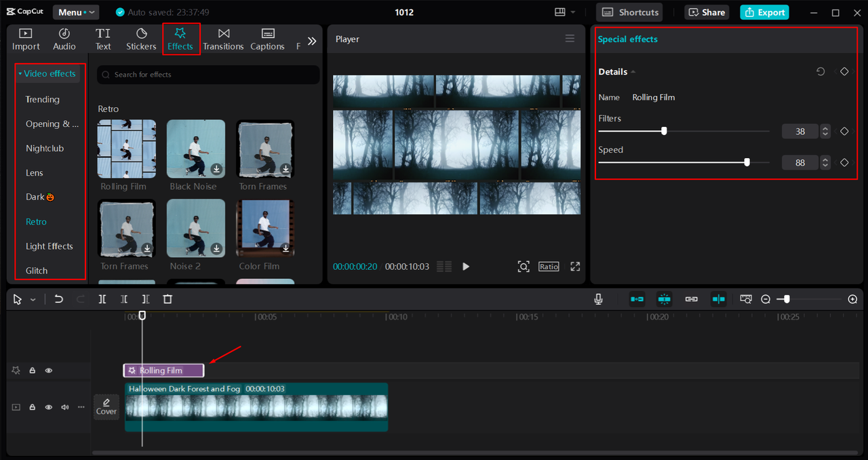Open the selection tool mode dropdown
Screen dimensions: 868x460
[x=33, y=299]
